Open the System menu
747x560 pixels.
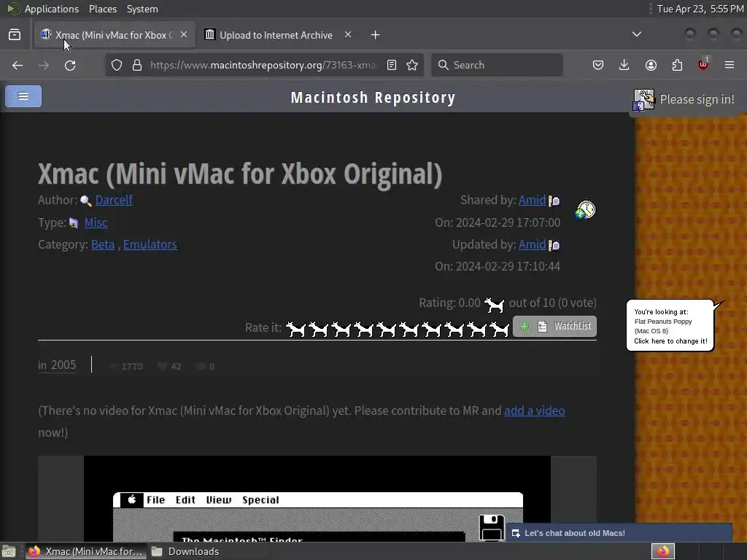pos(142,9)
